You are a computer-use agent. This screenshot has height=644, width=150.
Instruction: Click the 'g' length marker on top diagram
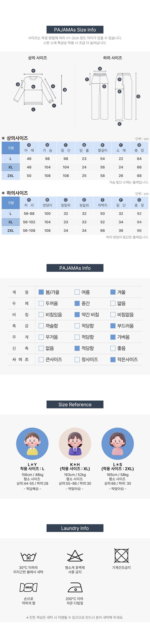tap(65, 90)
